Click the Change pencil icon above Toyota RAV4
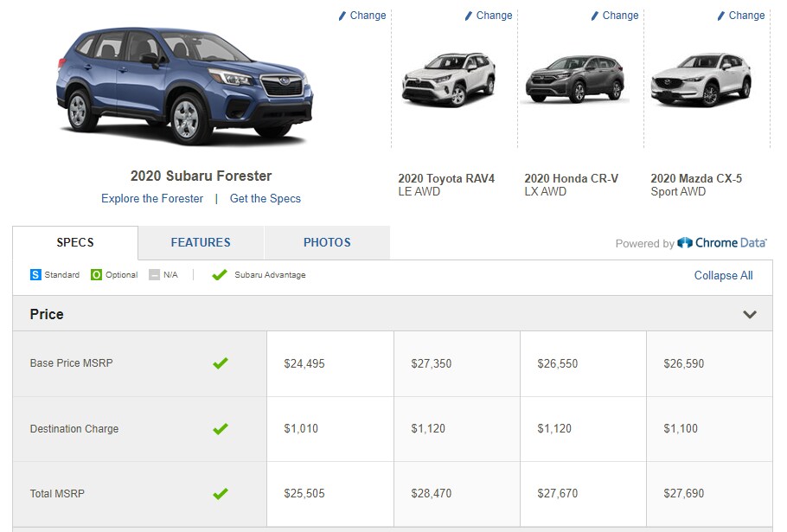Viewport: 787px width, 532px height. (469, 16)
